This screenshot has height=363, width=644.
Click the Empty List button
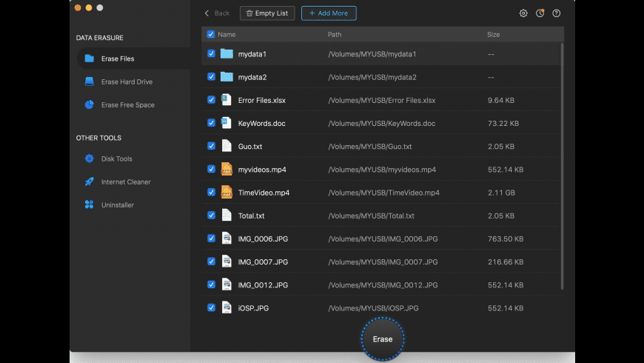267,13
